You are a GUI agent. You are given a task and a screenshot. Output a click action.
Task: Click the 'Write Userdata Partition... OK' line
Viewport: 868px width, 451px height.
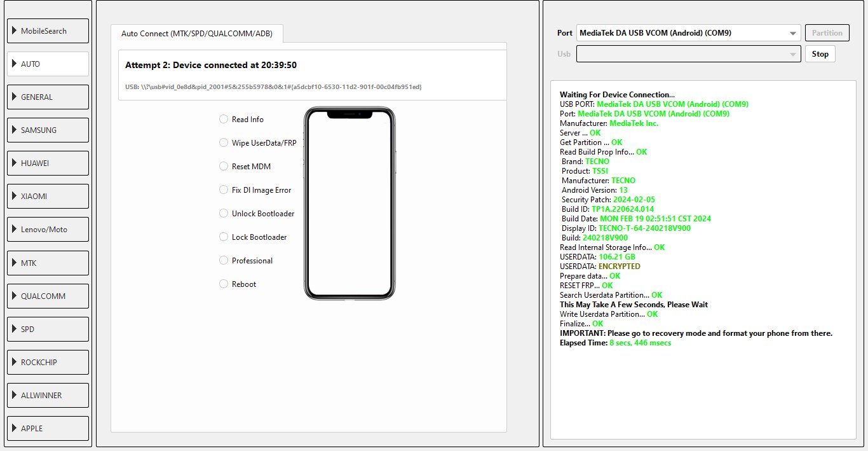click(609, 314)
